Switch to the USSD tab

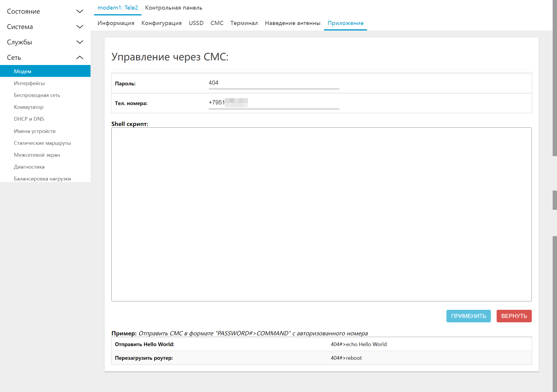pos(196,23)
